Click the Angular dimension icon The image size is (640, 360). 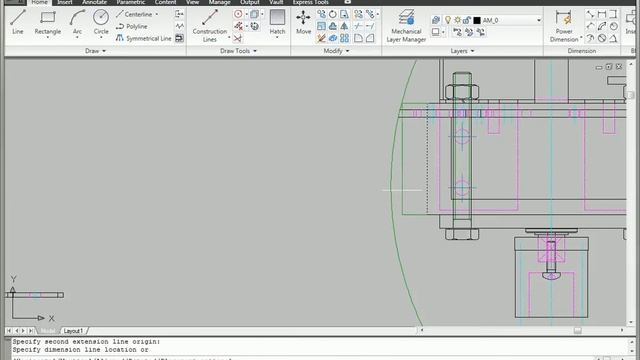click(x=613, y=38)
